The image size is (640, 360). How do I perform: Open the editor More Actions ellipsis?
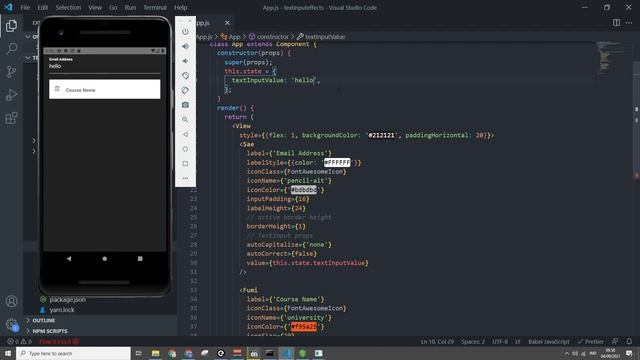[629, 23]
